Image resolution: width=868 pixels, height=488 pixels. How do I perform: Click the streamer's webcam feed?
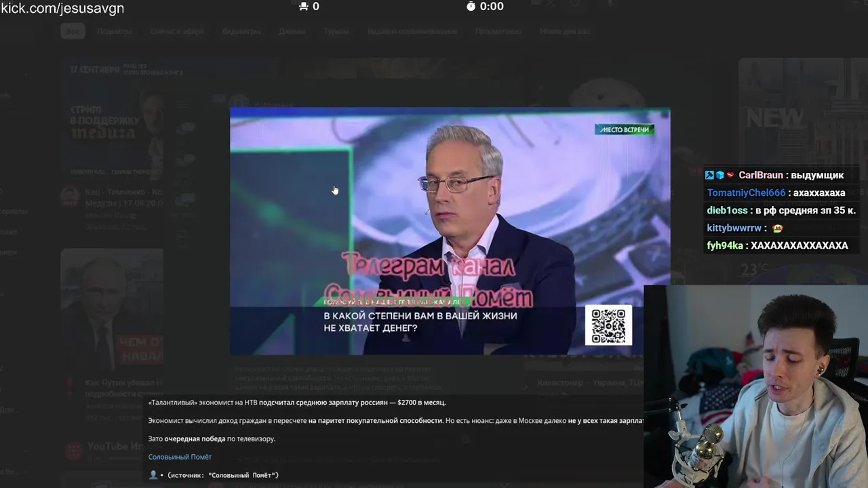(755, 386)
